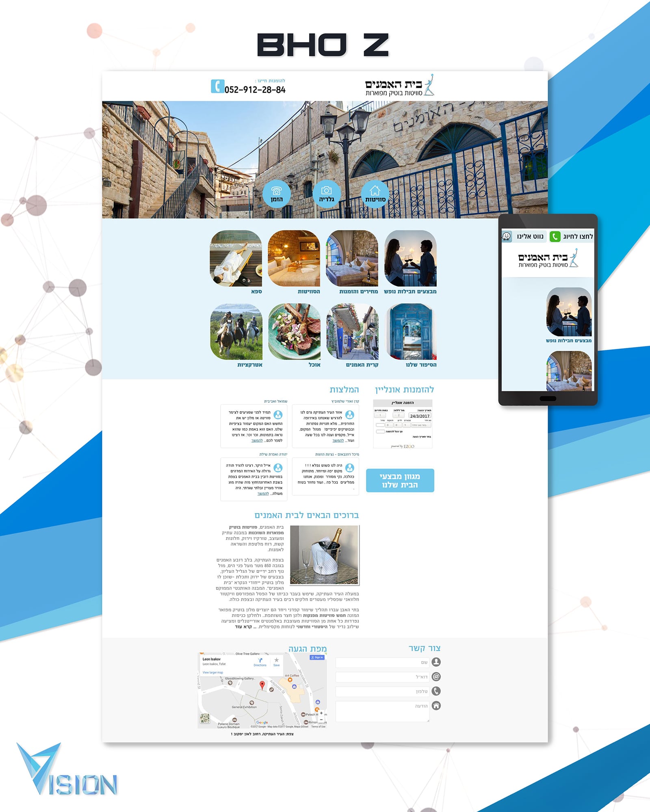Open the מבצעים חבילות נופש couple thumbnail
The image size is (650, 812).
click(410, 258)
